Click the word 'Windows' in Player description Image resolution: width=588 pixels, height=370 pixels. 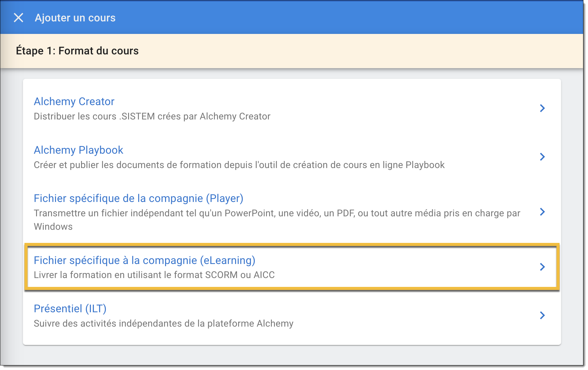coord(53,227)
